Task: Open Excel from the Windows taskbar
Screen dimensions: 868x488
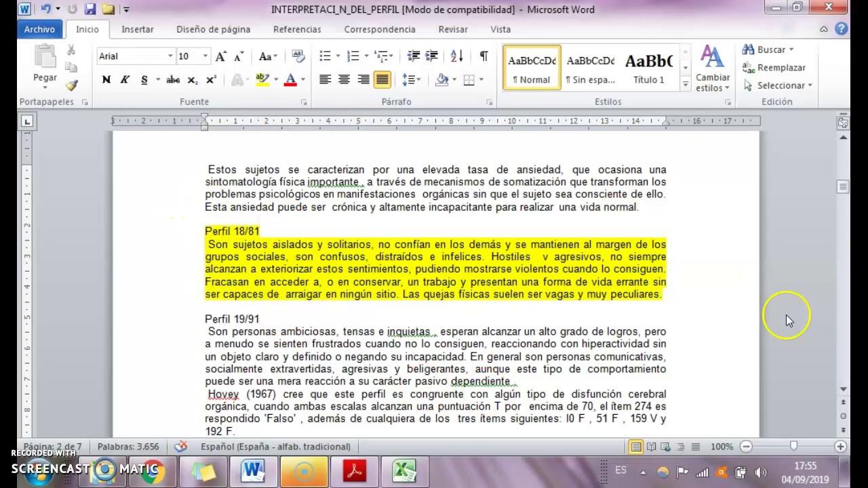Action: pos(404,470)
